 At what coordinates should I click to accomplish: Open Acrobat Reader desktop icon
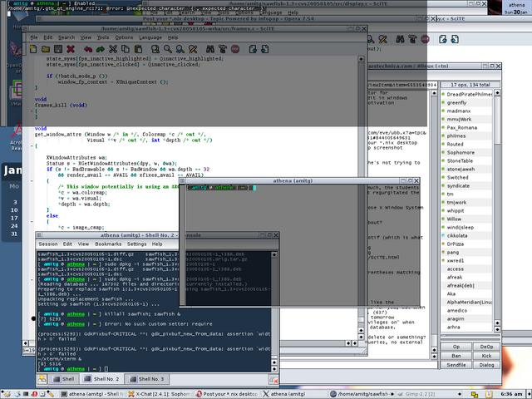(x=16, y=137)
